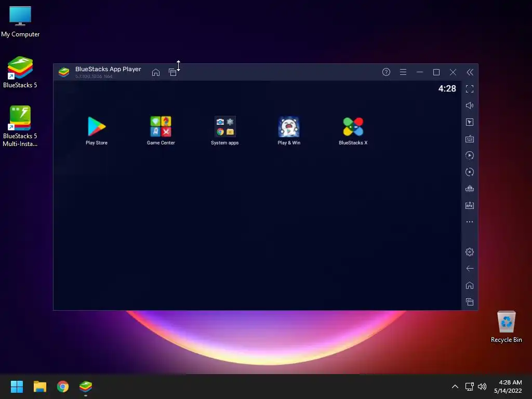532x399 pixels.
Task: Open the macro recorder icon
Action: point(470,155)
